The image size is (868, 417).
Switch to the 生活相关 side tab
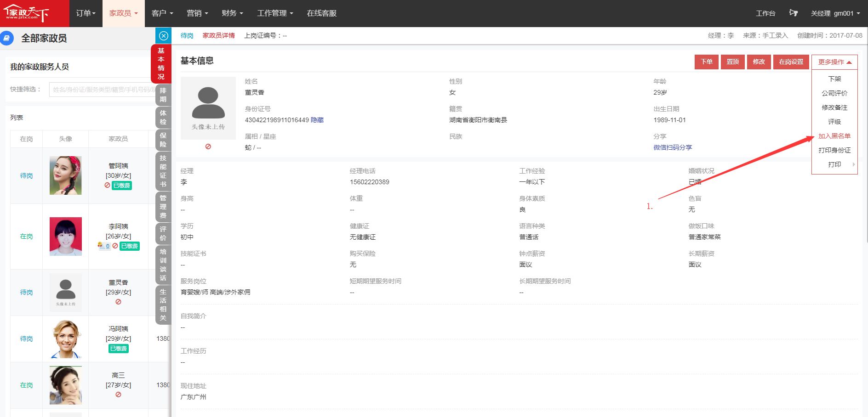[163, 305]
